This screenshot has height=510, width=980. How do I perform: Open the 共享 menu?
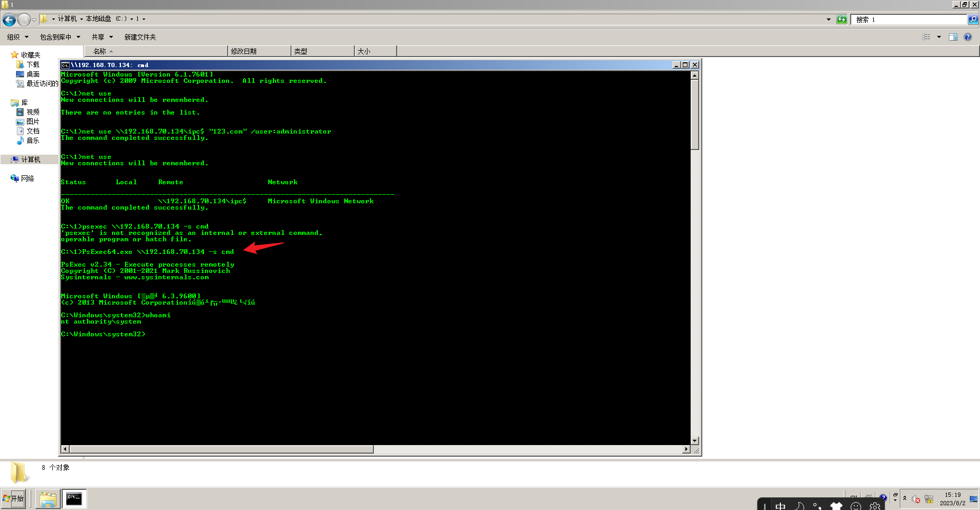click(x=100, y=36)
